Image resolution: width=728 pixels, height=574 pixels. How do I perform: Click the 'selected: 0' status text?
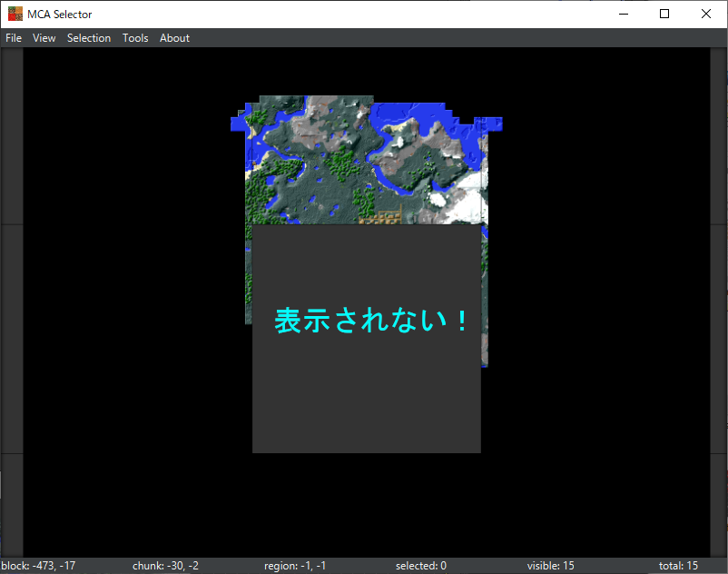(x=420, y=566)
